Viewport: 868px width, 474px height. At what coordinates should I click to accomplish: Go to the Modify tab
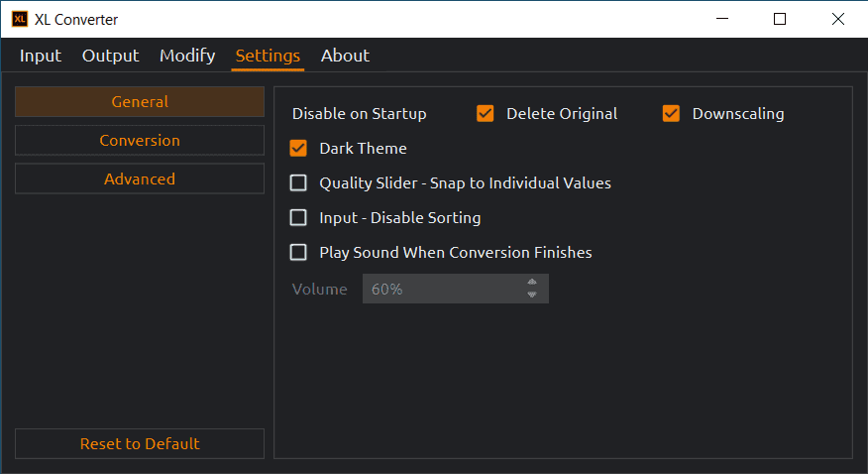pyautogui.click(x=187, y=56)
